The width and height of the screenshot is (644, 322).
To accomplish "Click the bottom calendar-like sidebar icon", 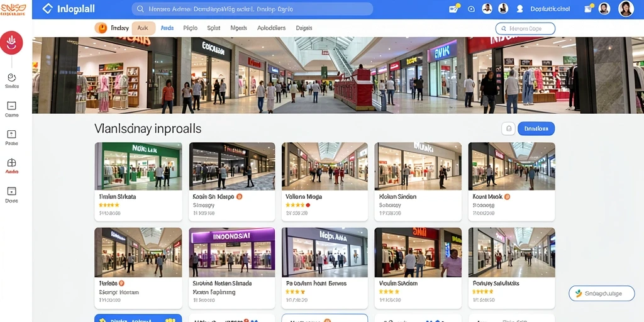I will [x=11, y=191].
